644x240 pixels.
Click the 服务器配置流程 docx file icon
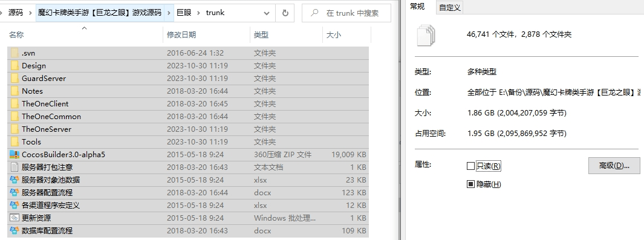point(15,193)
